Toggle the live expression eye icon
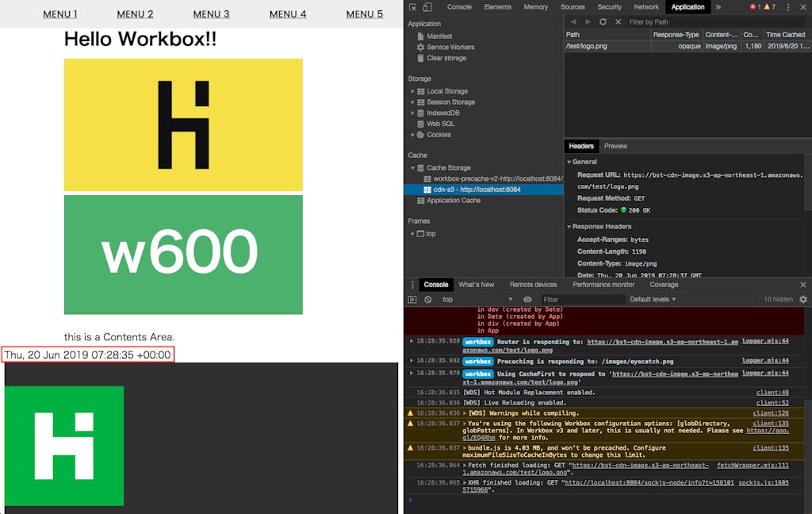This screenshot has width=812, height=514. click(527, 300)
